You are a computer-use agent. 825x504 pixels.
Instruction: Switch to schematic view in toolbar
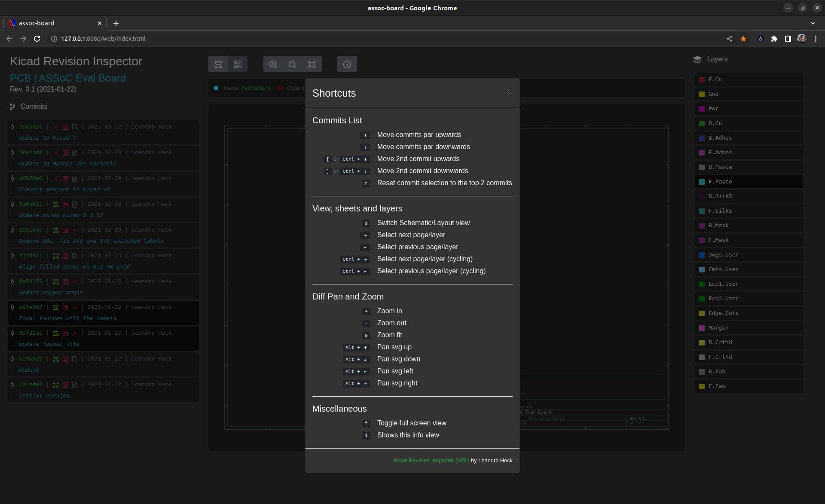point(218,64)
